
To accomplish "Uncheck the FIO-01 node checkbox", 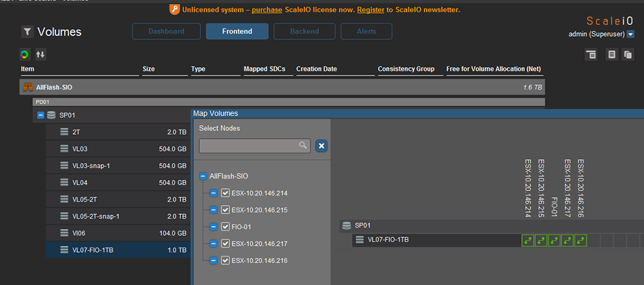I will coord(225,227).
